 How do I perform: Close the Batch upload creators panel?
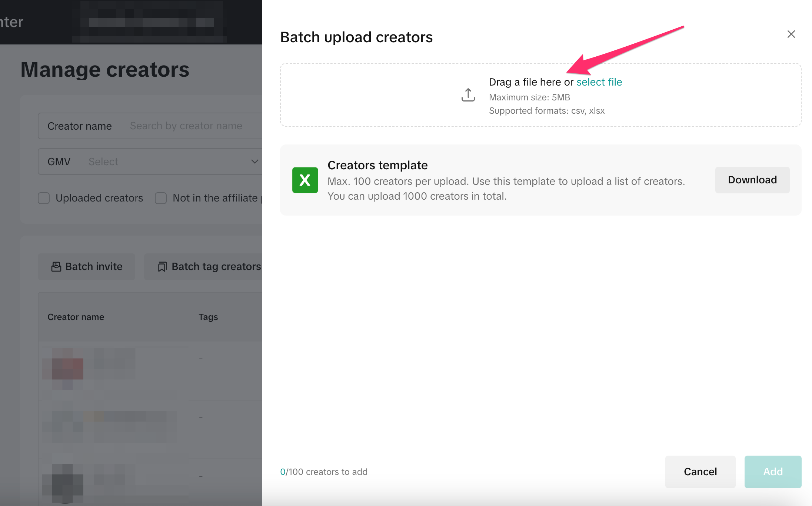791,34
